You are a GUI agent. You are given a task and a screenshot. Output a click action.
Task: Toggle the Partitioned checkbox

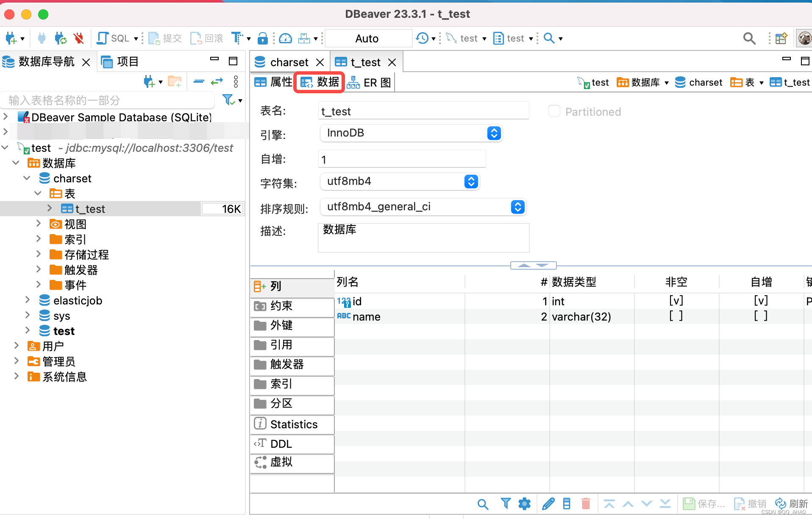pyautogui.click(x=554, y=111)
